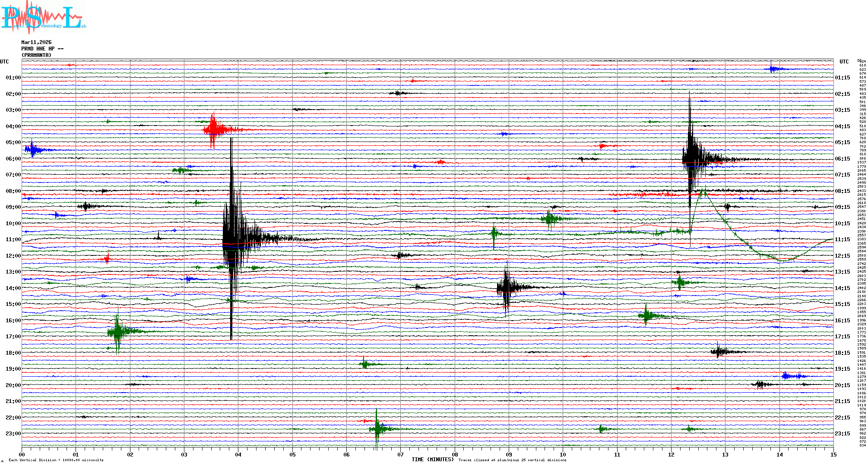This screenshot has height=466, width=868.
Task: Click the PRMD HHE HP station text
Action: coord(42,49)
